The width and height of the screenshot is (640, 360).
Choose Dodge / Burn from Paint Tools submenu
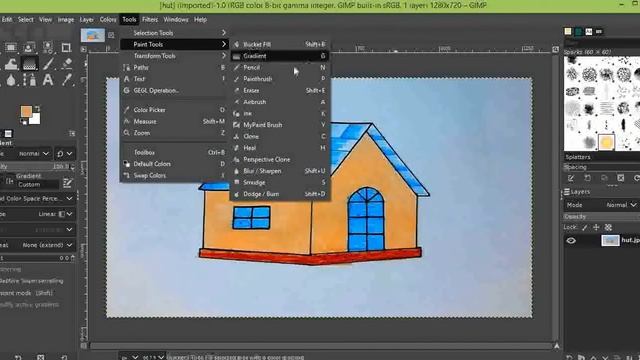tap(280, 194)
